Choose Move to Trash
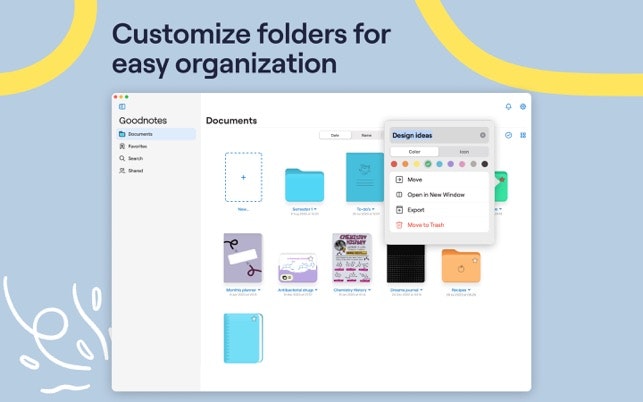This screenshot has width=643, height=402. pos(439,225)
